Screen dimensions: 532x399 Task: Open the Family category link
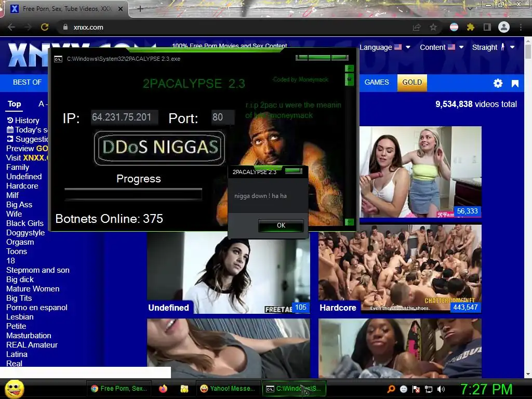pos(18,167)
